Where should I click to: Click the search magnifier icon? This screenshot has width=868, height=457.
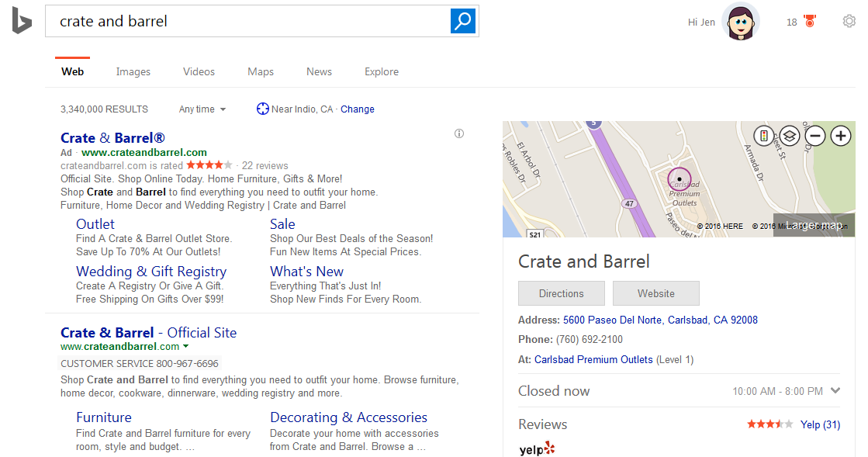(x=462, y=21)
